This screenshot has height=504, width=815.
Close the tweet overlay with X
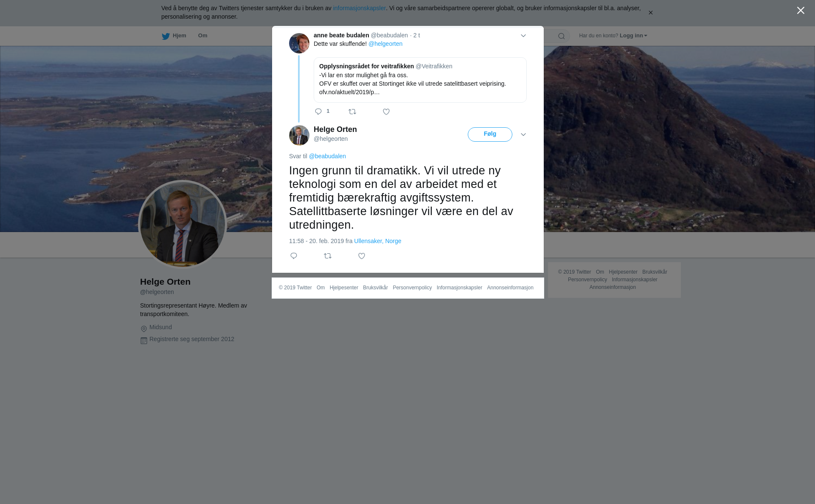(801, 11)
